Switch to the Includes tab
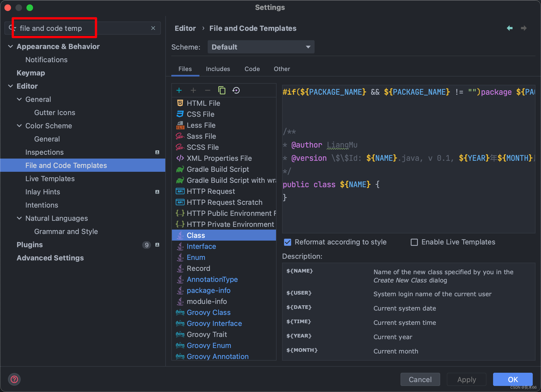Image resolution: width=541 pixels, height=392 pixels. pos(218,69)
